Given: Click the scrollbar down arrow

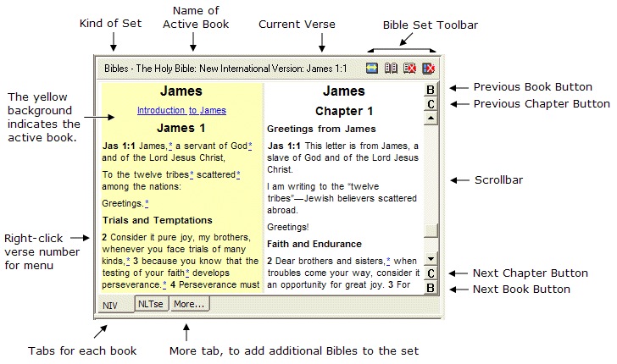Looking at the screenshot, I should [x=431, y=259].
